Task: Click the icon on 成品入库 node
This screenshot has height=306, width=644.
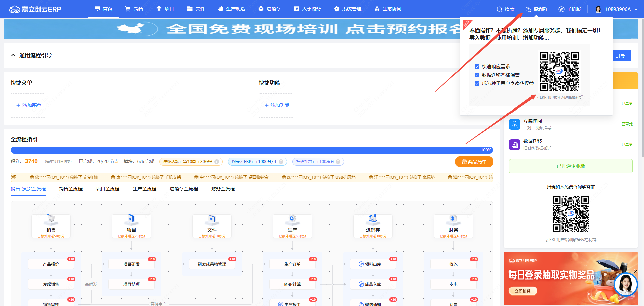Action: click(361, 284)
